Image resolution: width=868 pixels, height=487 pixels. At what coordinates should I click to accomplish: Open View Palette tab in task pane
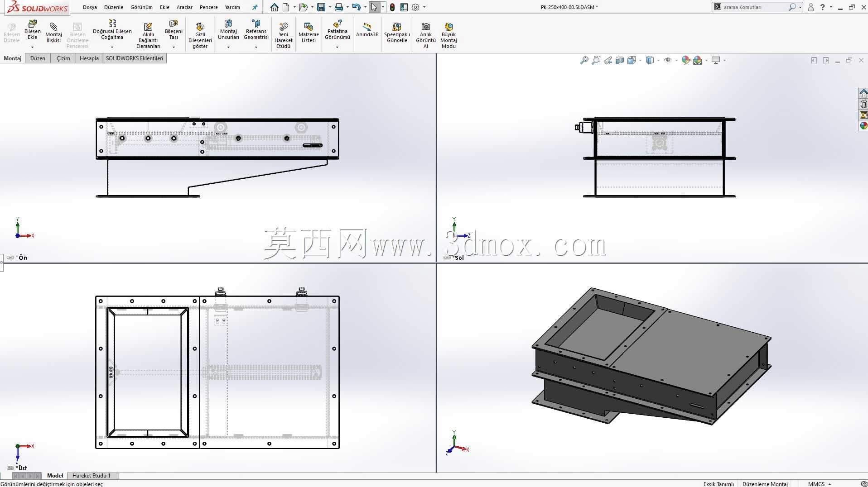(x=863, y=115)
